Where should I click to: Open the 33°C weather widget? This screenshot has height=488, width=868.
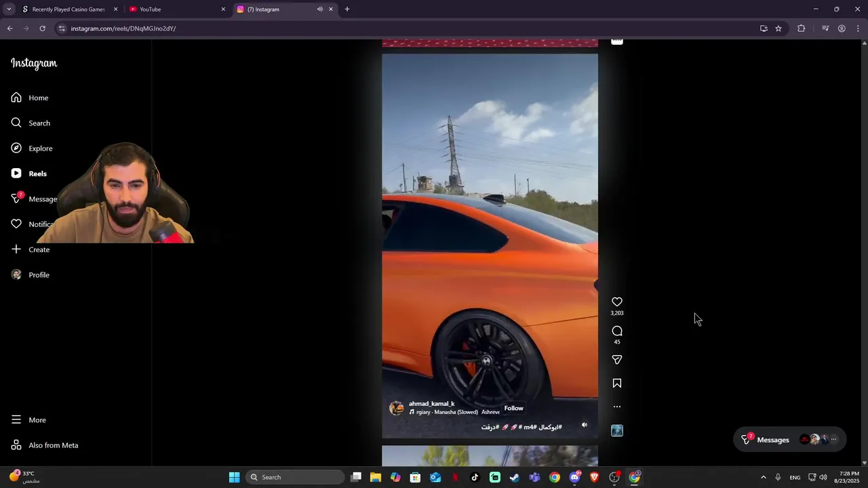click(24, 477)
